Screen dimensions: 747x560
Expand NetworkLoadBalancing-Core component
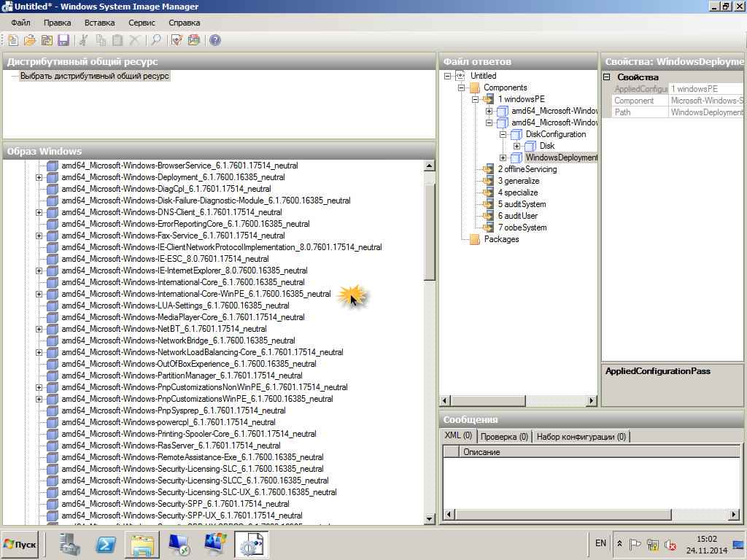click(39, 352)
